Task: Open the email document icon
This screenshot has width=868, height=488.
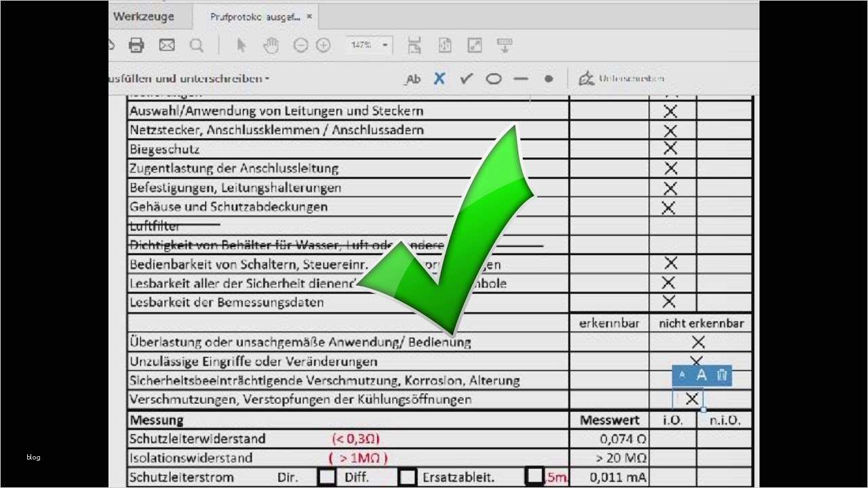Action: tap(166, 45)
